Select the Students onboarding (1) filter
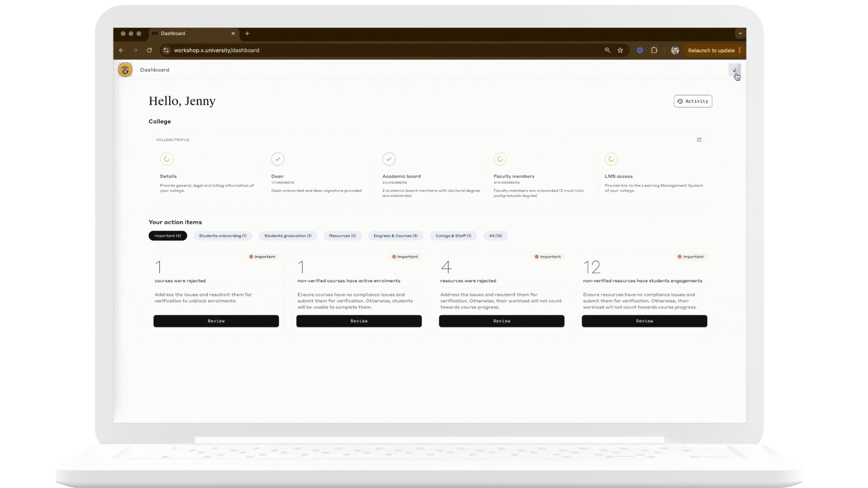 (222, 236)
